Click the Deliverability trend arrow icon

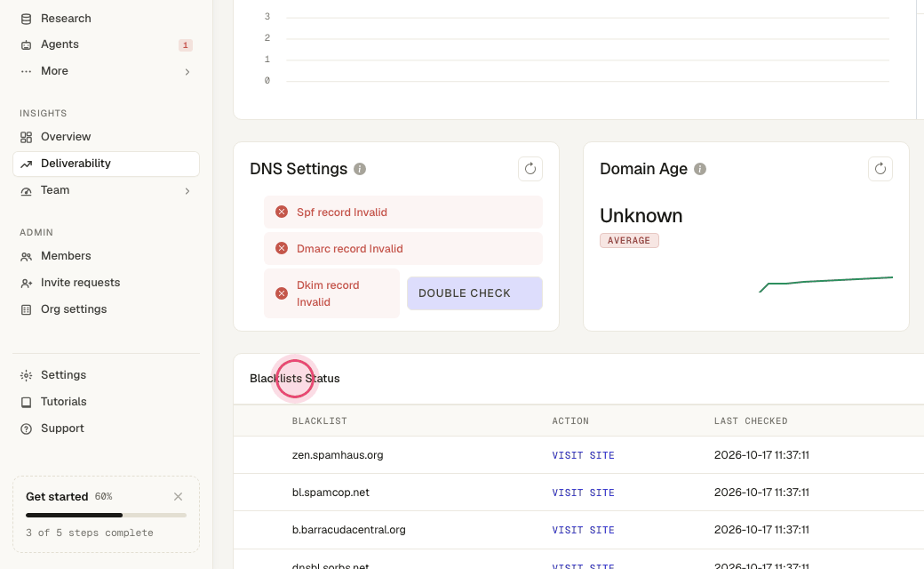[26, 164]
